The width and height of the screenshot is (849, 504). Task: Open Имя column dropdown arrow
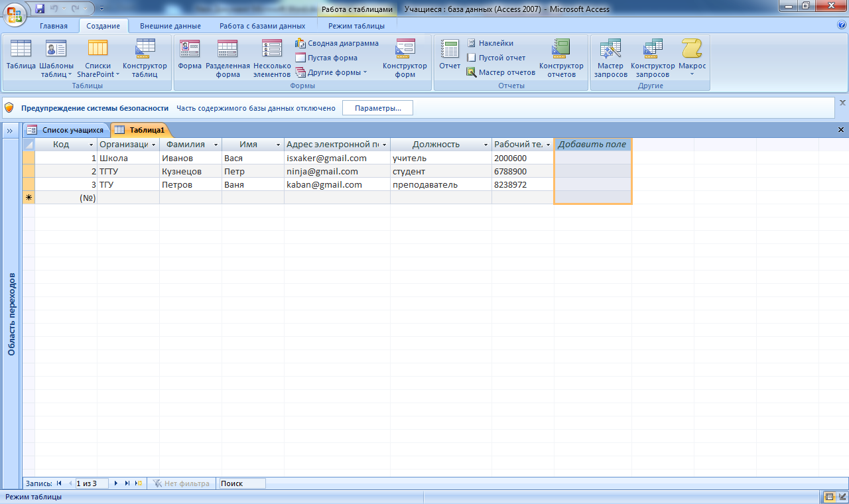pyautogui.click(x=279, y=145)
